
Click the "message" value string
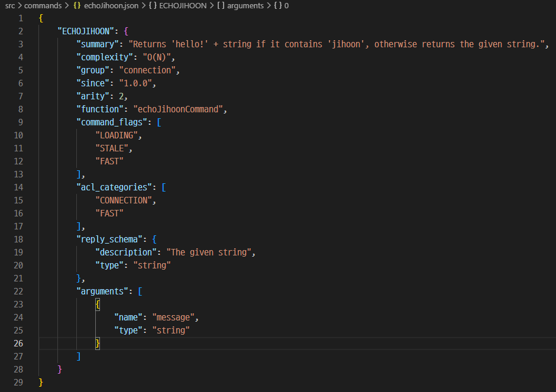173,318
